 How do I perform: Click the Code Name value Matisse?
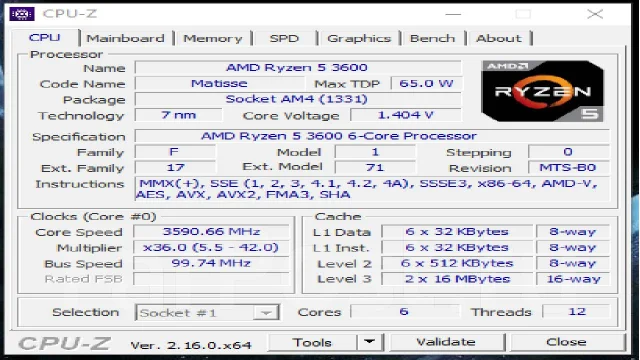click(x=219, y=83)
